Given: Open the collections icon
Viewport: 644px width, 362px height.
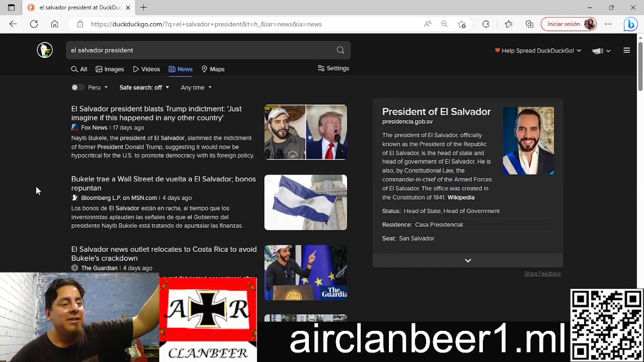Looking at the screenshot, I should tap(529, 24).
